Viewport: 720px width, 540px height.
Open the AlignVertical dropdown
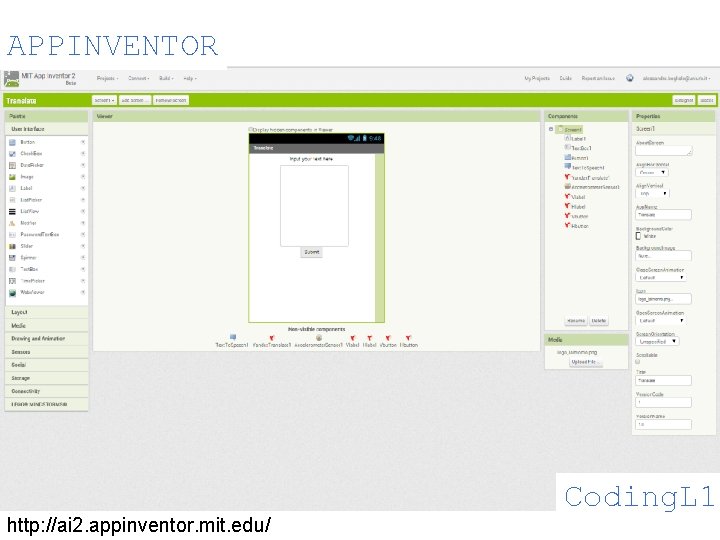click(652, 194)
